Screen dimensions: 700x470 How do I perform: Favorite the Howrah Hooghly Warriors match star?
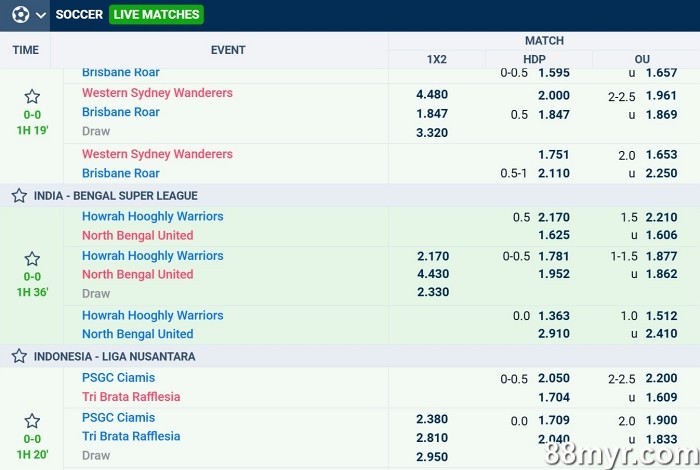pos(32,258)
